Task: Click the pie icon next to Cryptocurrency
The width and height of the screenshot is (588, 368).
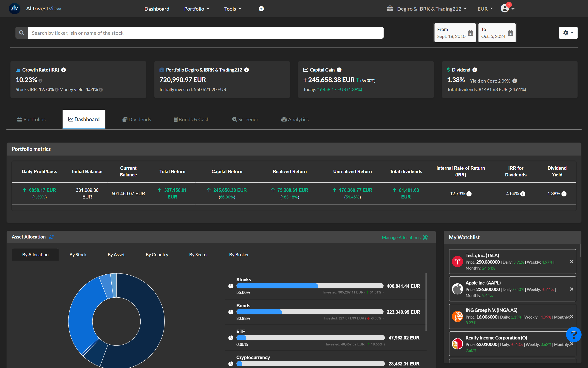Action: coord(231,364)
